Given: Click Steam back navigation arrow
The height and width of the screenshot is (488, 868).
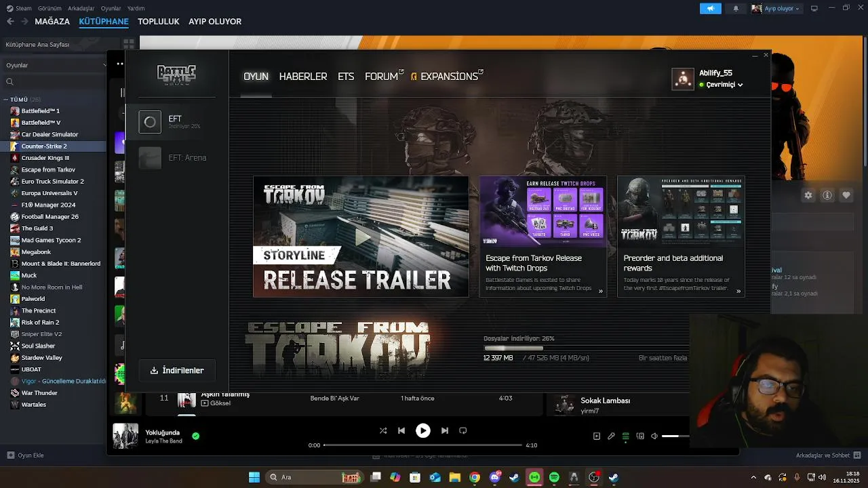Looking at the screenshot, I should coord(10,22).
